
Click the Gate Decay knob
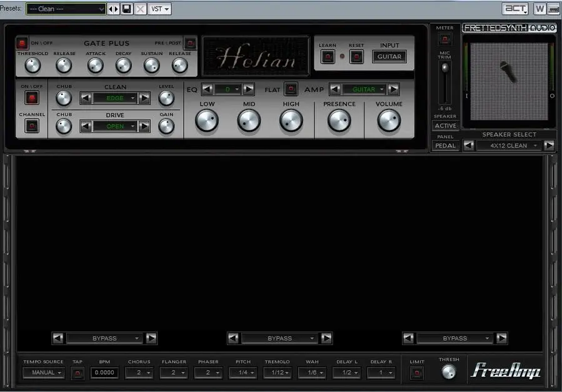pos(123,66)
